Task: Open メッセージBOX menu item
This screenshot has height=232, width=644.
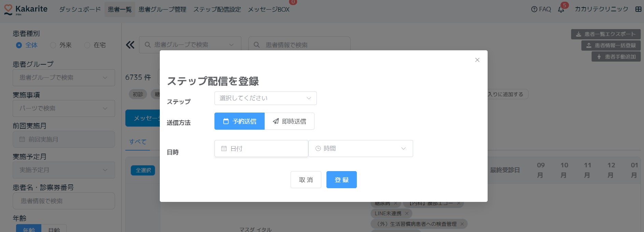Action: (269, 9)
